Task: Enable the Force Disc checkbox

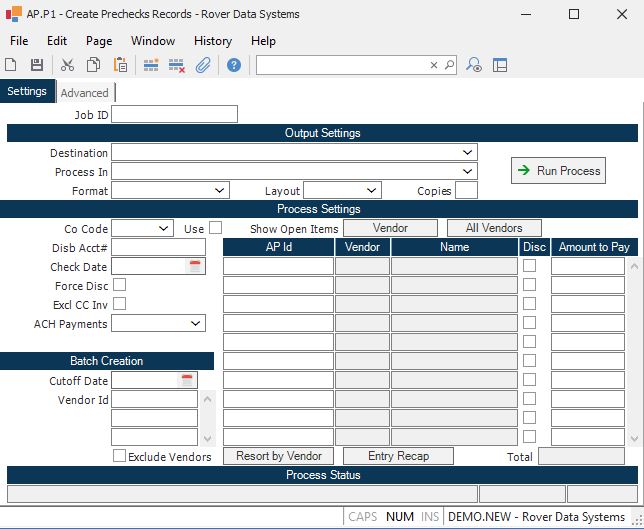Action: [120, 285]
